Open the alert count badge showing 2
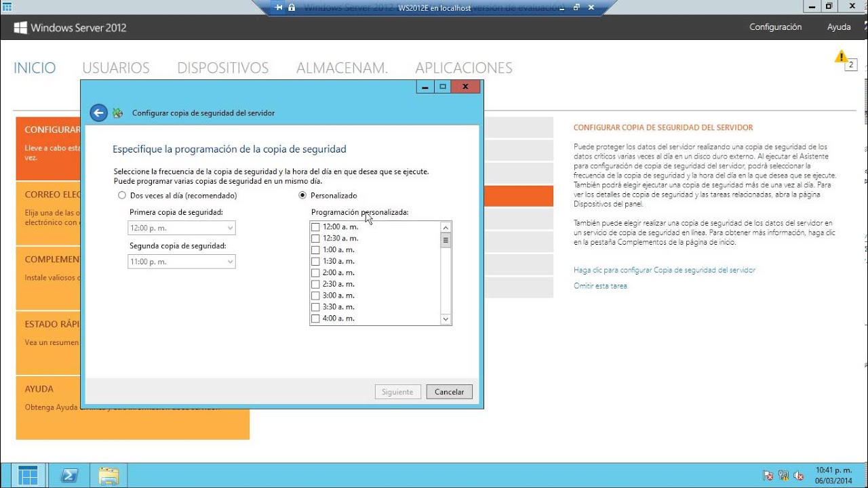 pyautogui.click(x=851, y=65)
